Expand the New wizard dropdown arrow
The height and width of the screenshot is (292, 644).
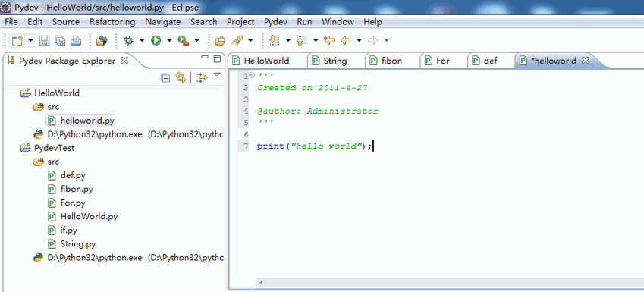31,40
